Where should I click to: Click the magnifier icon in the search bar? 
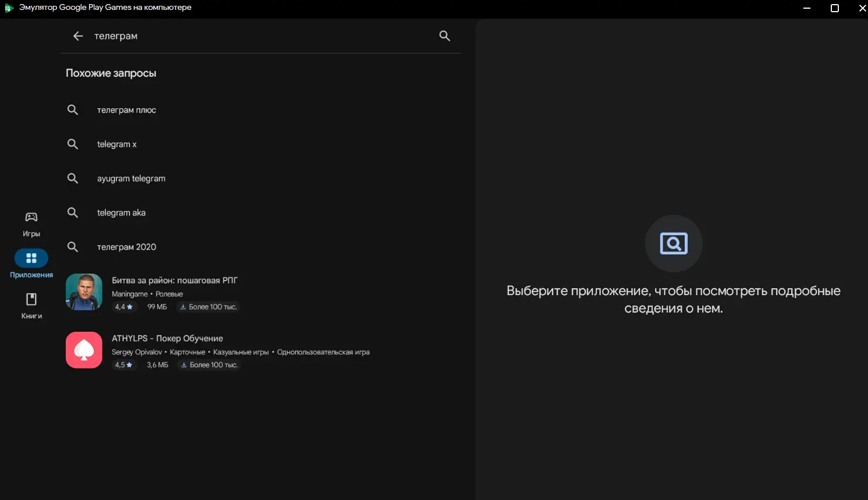(x=444, y=36)
